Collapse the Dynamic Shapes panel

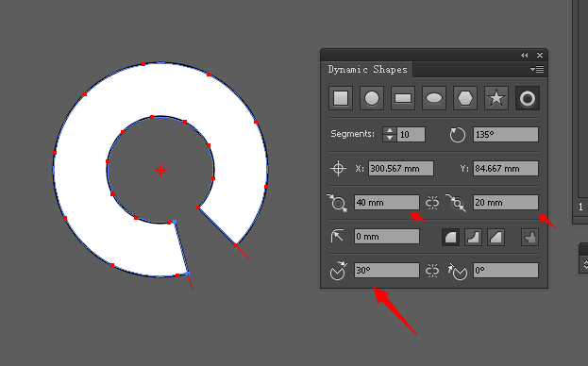pyautogui.click(x=524, y=55)
